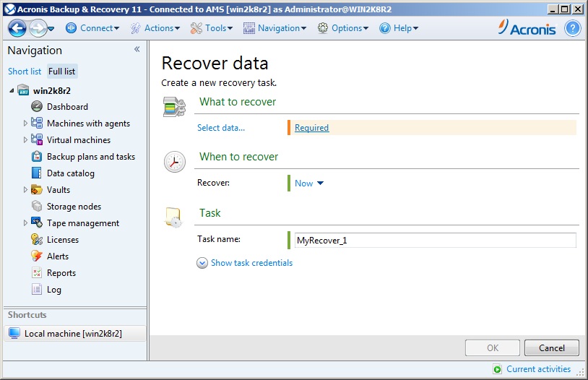Click the win2k8r2 management server icon
The width and height of the screenshot is (588, 380).
coord(23,90)
